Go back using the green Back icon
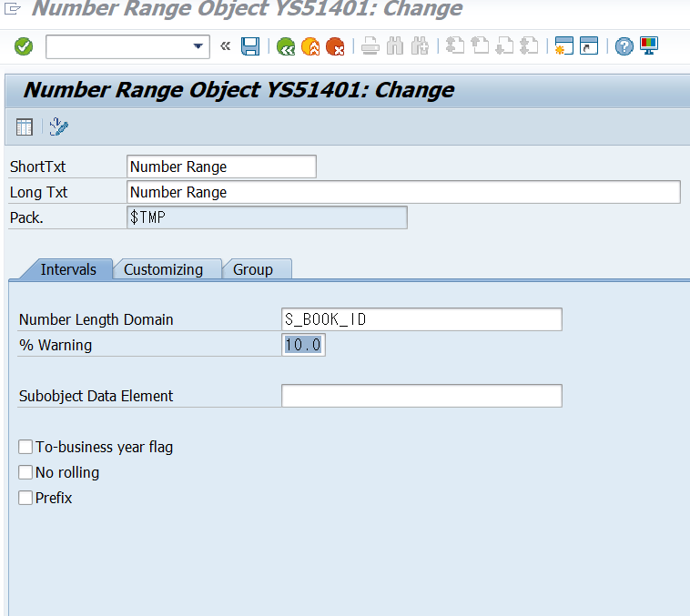The height and width of the screenshot is (616, 690). [286, 46]
